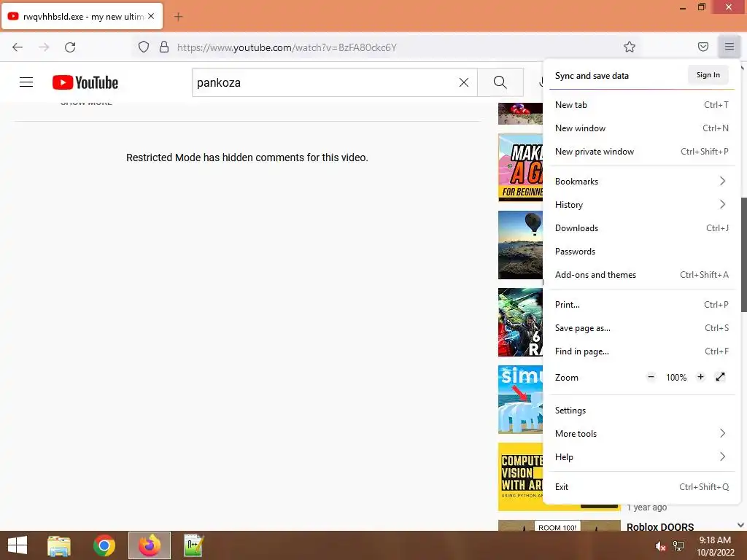This screenshot has height=560, width=747.
Task: Reset zoom by clicking 100%
Action: pos(676,378)
